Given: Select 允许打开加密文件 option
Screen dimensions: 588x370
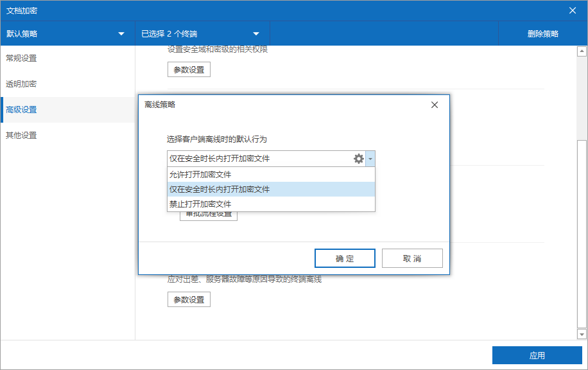Looking at the screenshot, I should 271,175.
